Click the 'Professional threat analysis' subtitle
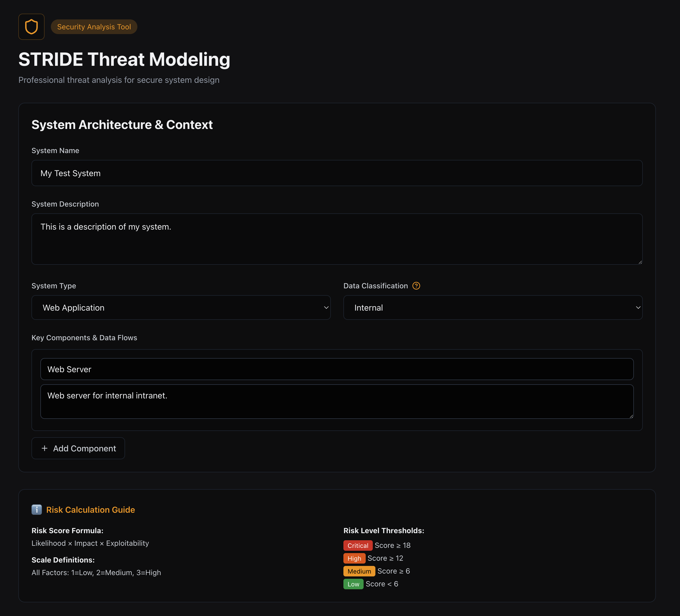The image size is (680, 616). [x=119, y=80]
